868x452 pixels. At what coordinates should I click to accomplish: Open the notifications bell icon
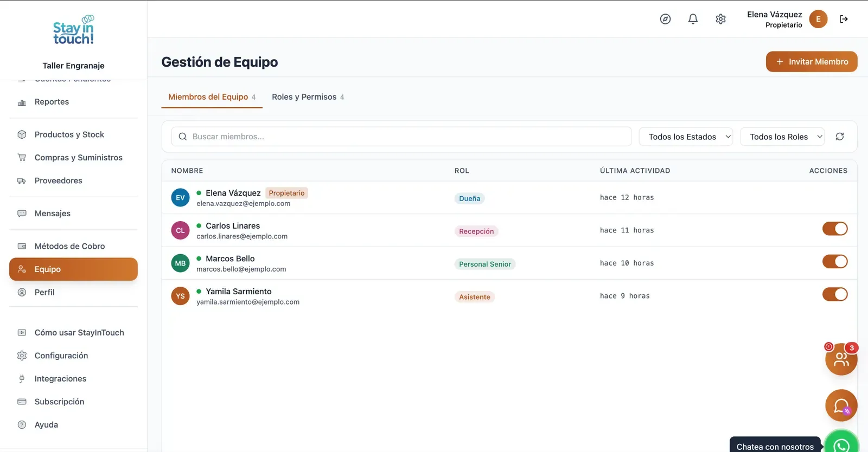(x=693, y=19)
